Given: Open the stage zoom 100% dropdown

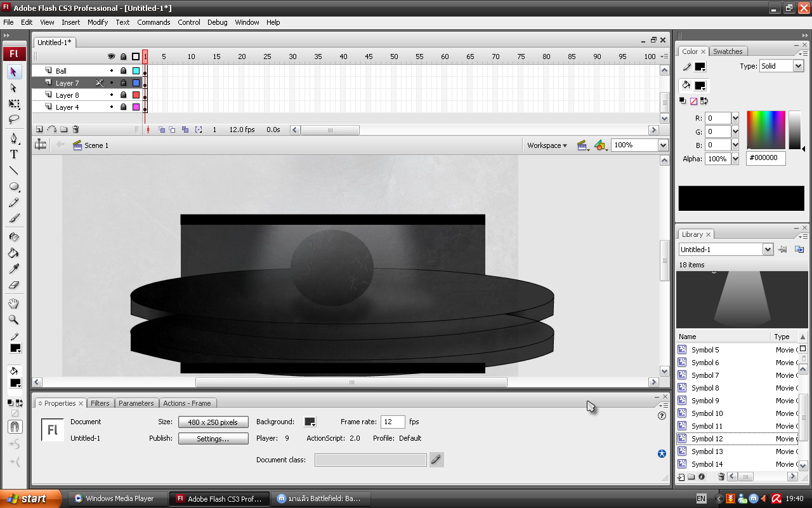Looking at the screenshot, I should (x=663, y=145).
